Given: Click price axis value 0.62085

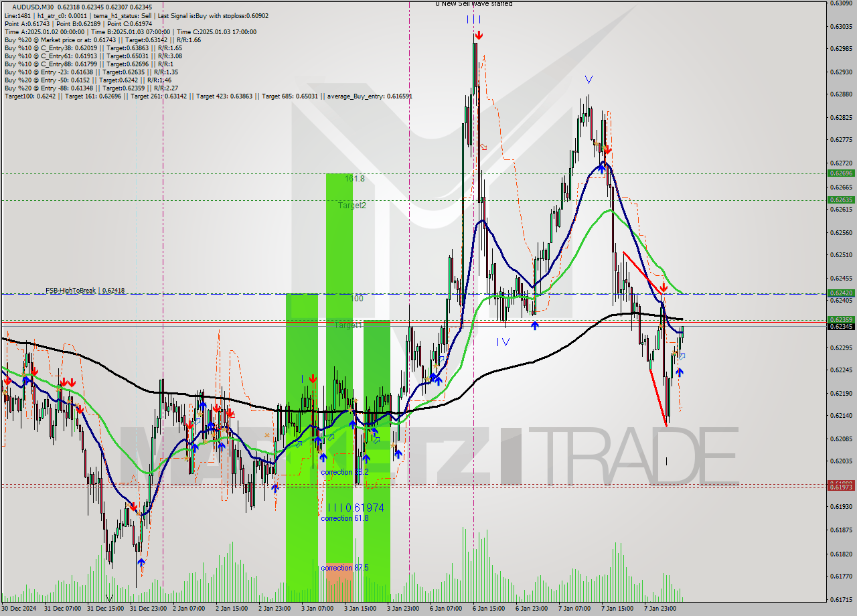Looking at the screenshot, I should pyautogui.click(x=841, y=439).
